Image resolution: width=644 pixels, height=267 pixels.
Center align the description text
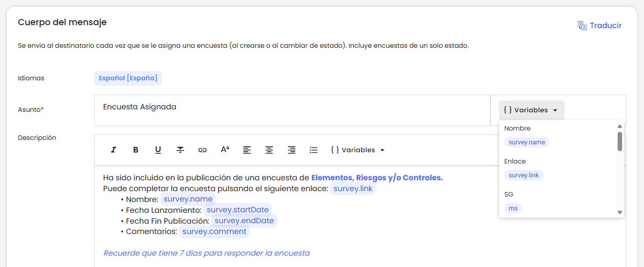(x=269, y=150)
